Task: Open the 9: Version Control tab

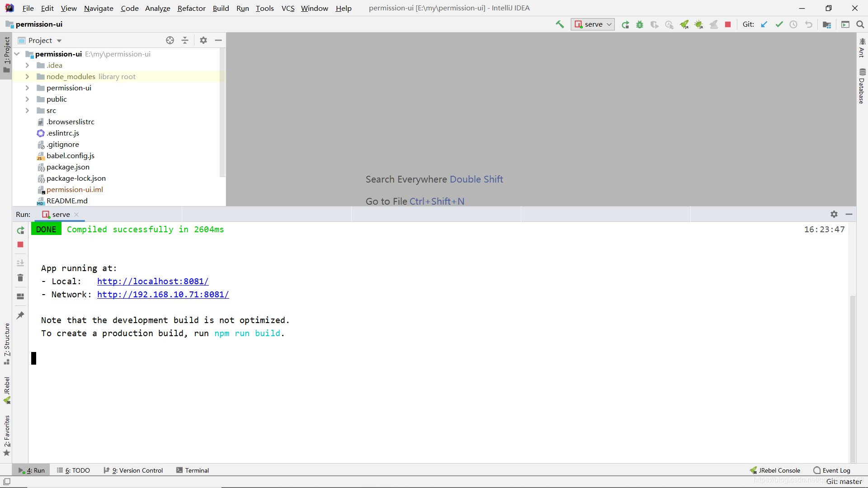Action: click(133, 470)
